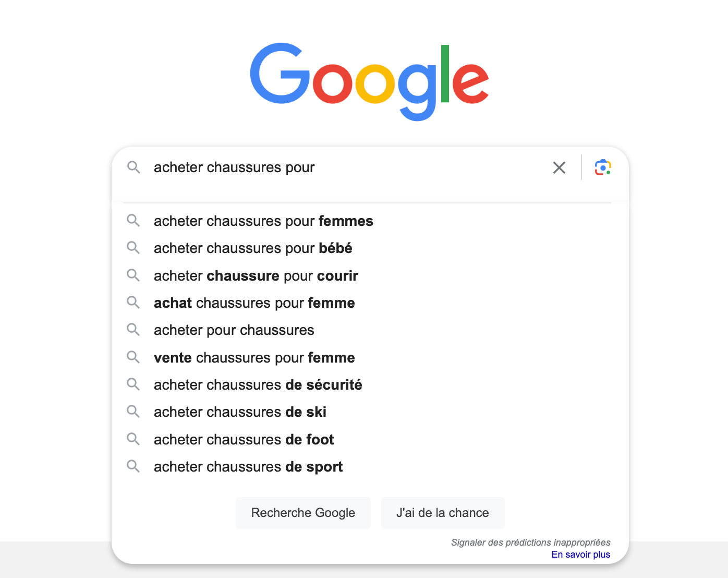Click the 'Recherche Google' button
This screenshot has width=728, height=578.
[303, 513]
